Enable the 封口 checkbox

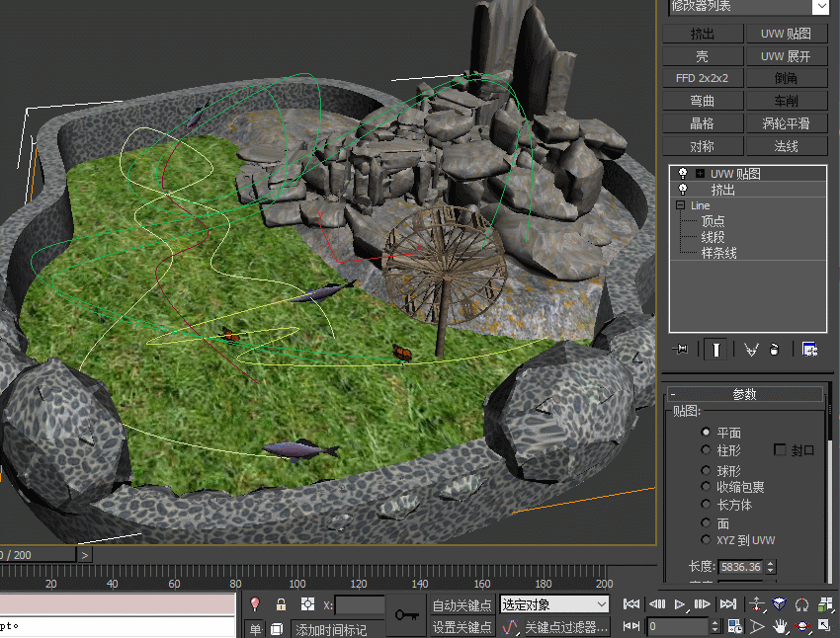pyautogui.click(x=780, y=449)
